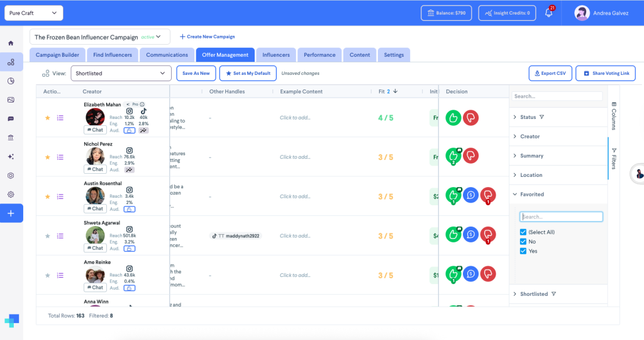The height and width of the screenshot is (340, 644).
Task: Unfavorite Elizabeth Mahan via gold star
Action: pos(48,118)
